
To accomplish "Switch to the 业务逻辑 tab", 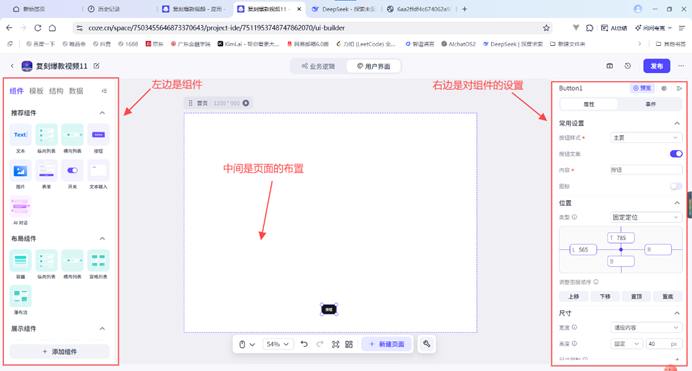I will click(318, 66).
